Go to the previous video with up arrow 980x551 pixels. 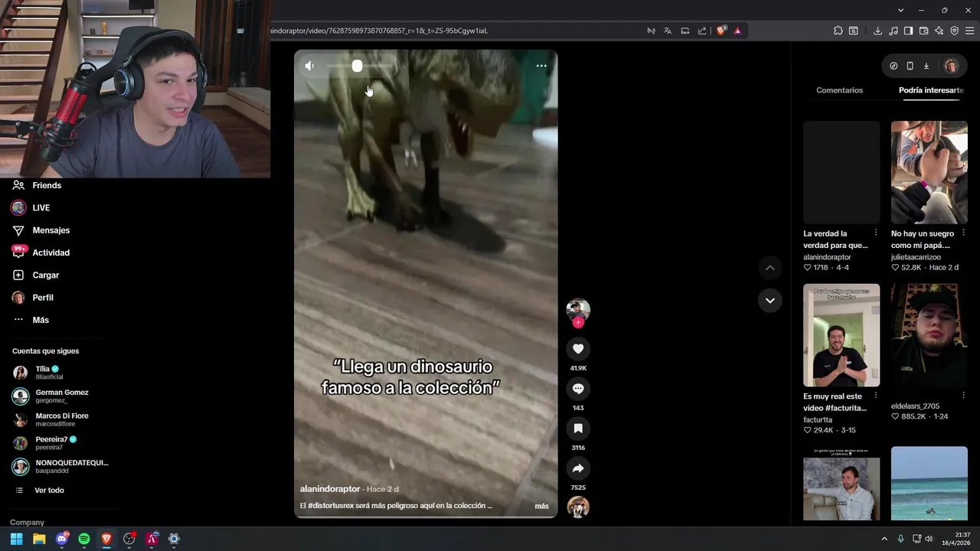click(x=770, y=268)
